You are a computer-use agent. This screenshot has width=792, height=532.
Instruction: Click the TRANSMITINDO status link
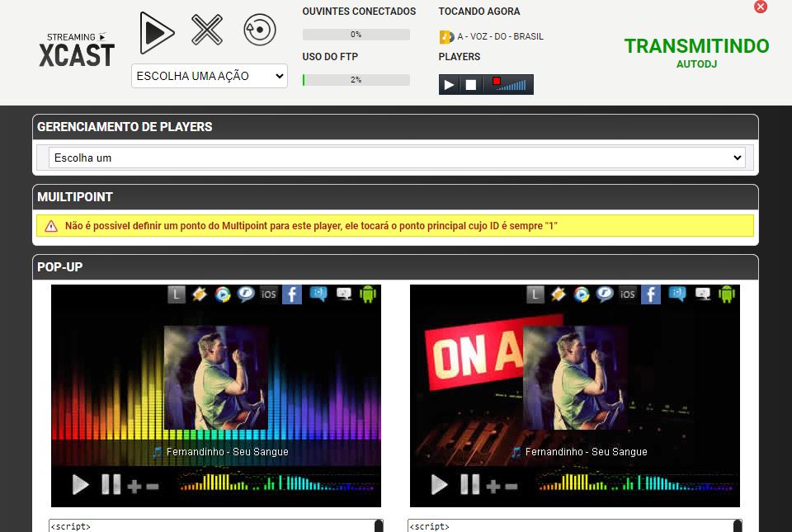click(696, 46)
